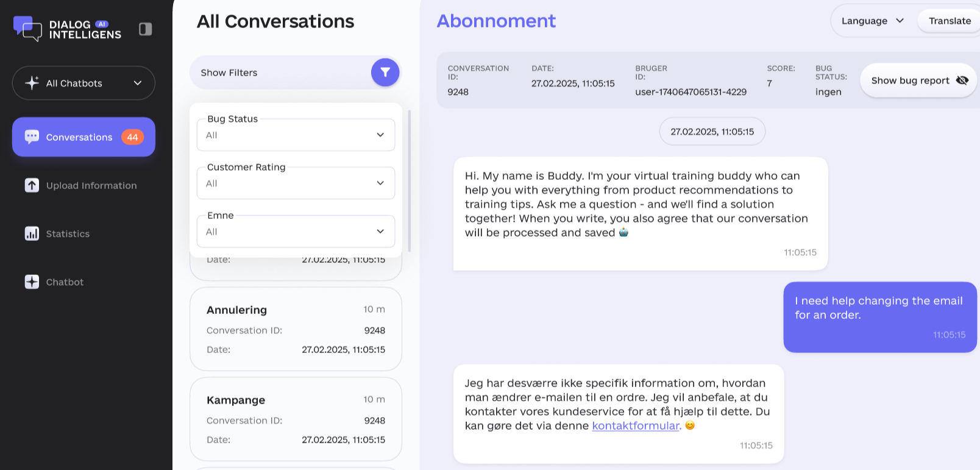Expand the Customer Rating dropdown

[x=296, y=183]
